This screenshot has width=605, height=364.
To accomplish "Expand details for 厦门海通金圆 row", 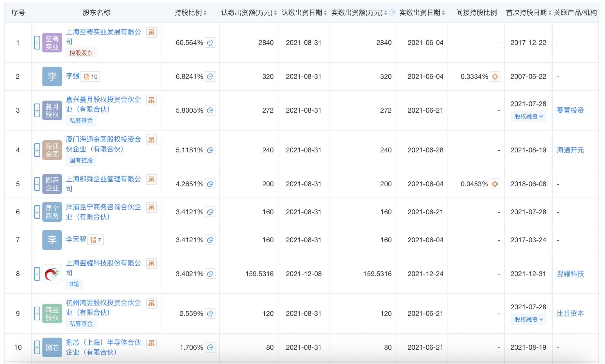I will coord(37,150).
